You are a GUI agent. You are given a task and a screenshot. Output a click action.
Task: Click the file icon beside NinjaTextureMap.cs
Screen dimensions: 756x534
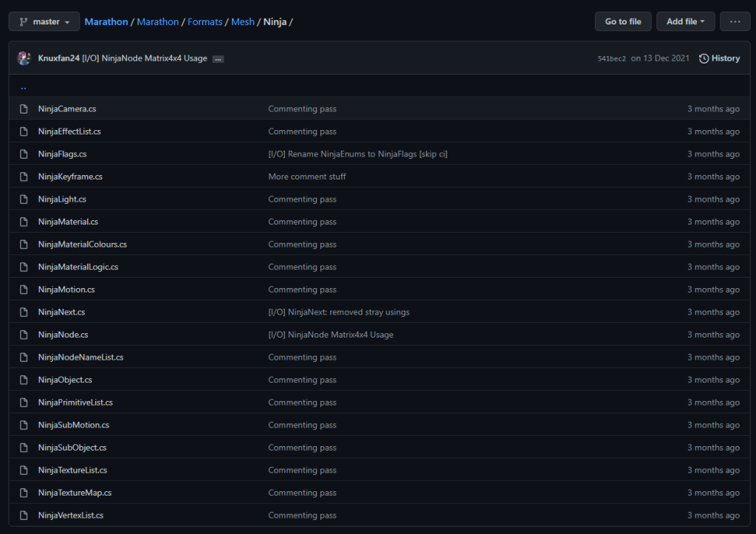pyautogui.click(x=24, y=493)
